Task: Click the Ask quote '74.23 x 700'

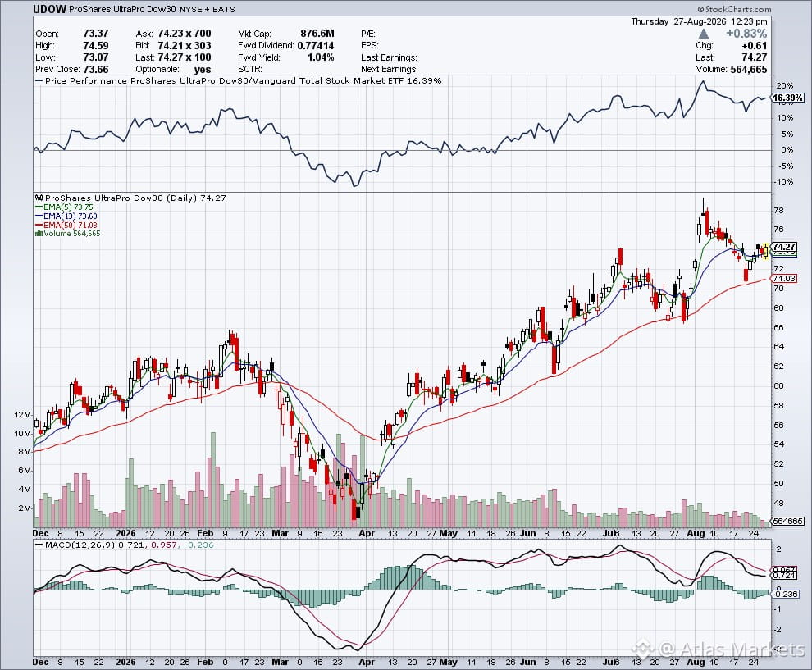Action: (185, 34)
